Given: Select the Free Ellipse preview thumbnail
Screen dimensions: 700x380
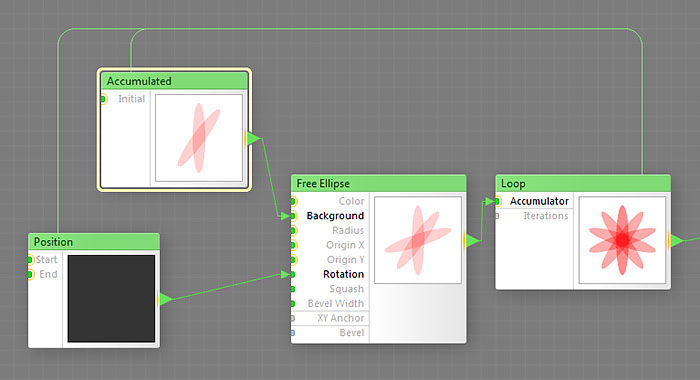Looking at the screenshot, I should point(418,240).
